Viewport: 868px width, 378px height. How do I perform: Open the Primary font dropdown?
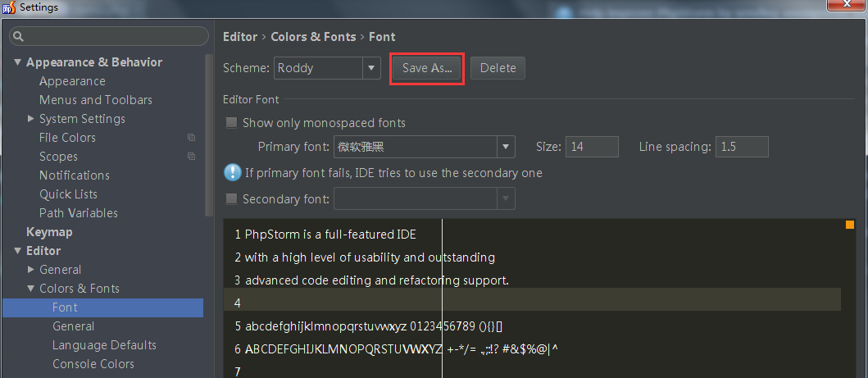[506, 147]
